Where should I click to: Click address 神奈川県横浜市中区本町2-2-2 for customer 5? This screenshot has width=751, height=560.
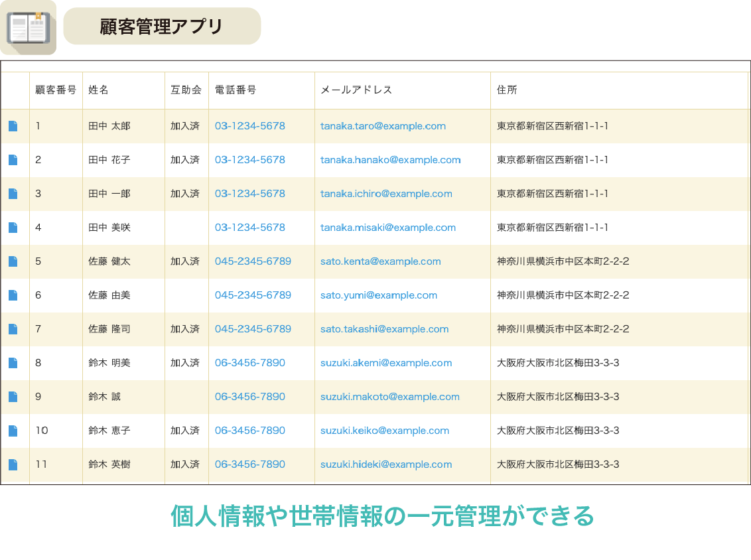coord(563,261)
